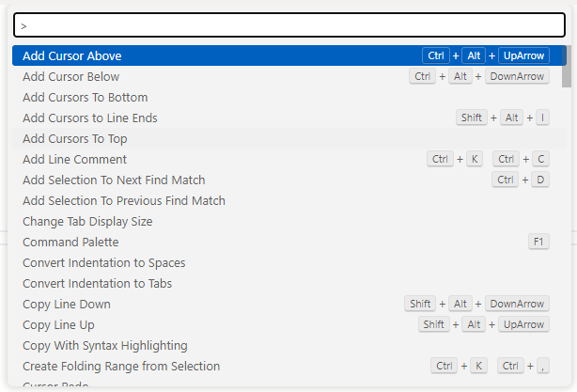The height and width of the screenshot is (392, 577).
Task: Run Convert Indentation to Spaces
Action: [104, 263]
